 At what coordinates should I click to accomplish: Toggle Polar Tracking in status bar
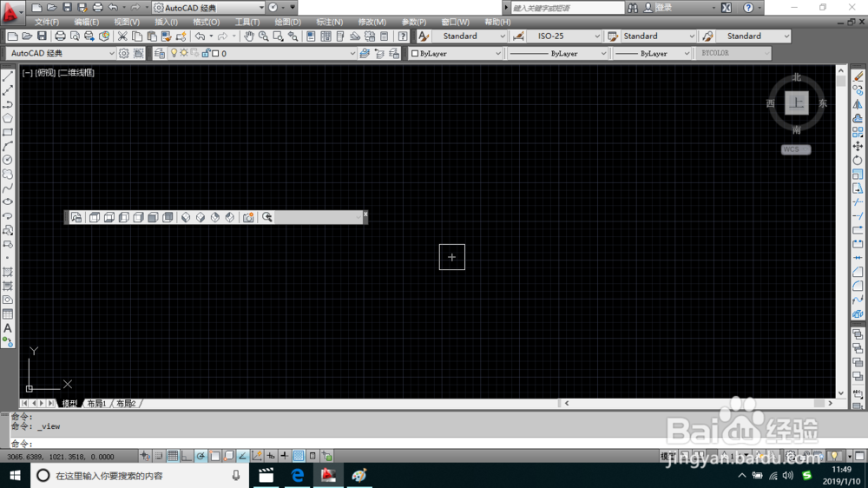pyautogui.click(x=201, y=456)
